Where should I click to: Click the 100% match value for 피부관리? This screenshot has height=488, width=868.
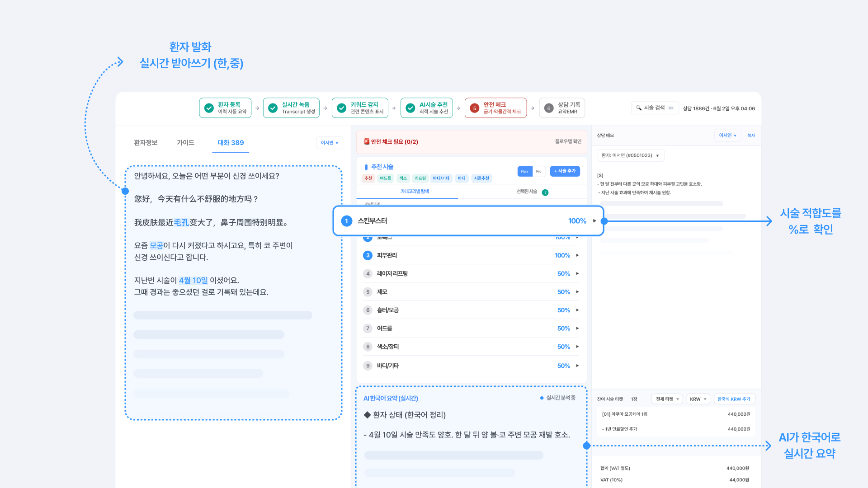click(562, 255)
